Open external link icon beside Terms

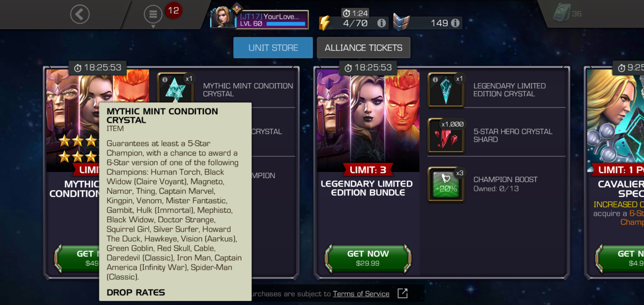pyautogui.click(x=402, y=293)
